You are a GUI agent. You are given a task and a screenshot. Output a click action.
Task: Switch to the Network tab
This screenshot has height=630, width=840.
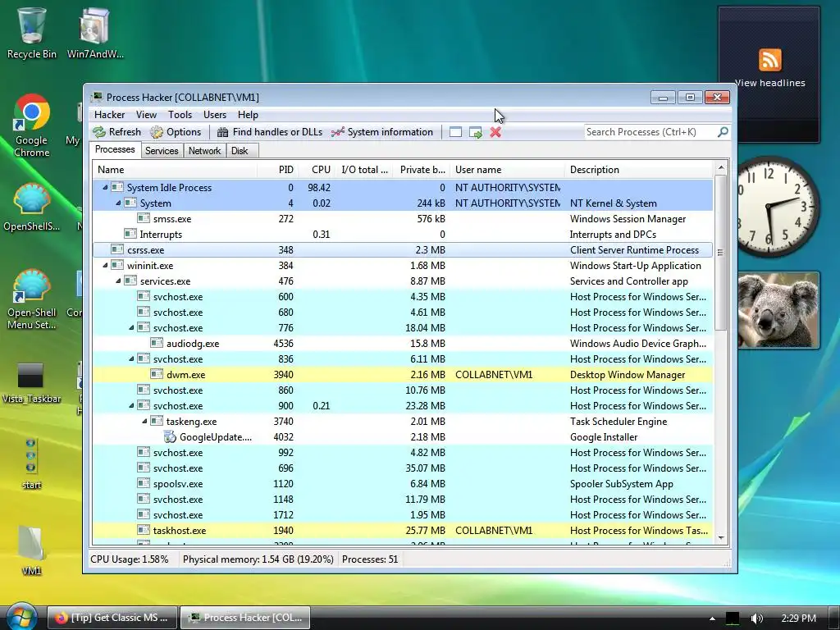click(x=204, y=151)
